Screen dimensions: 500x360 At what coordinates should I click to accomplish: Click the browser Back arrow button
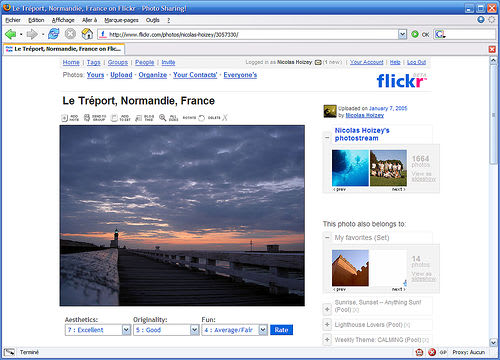(x=10, y=34)
